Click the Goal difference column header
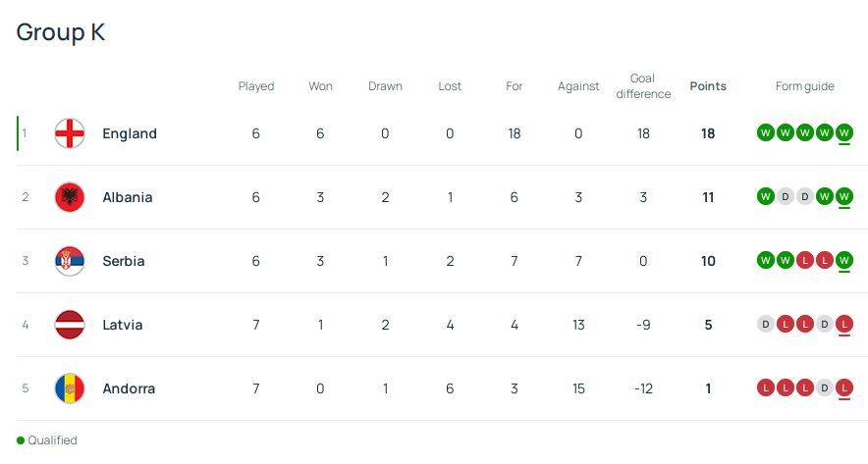 (643, 86)
